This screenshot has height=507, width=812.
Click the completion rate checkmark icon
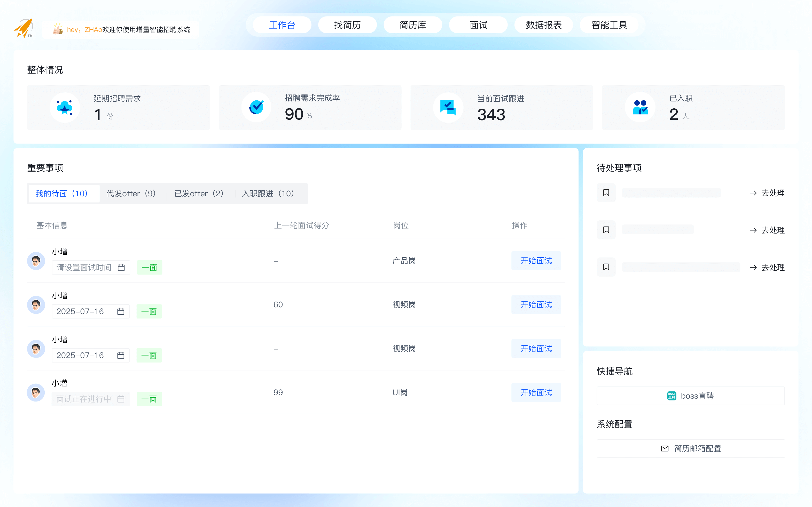[x=256, y=107]
